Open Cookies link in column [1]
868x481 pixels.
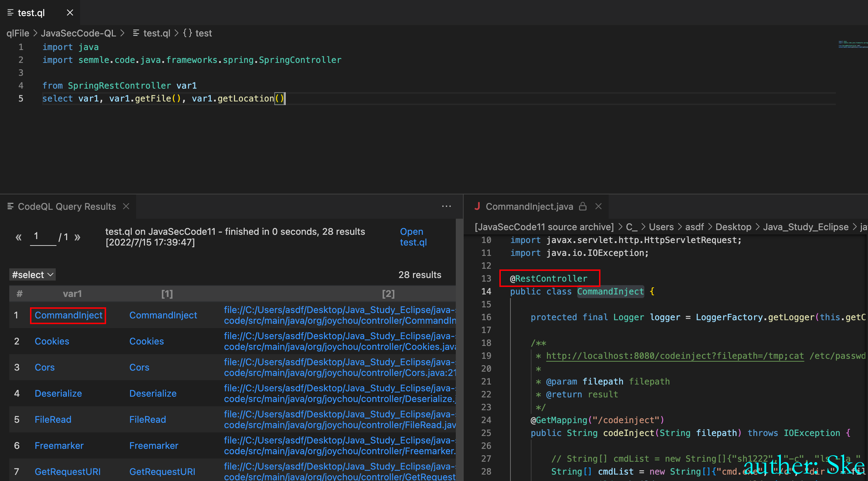pos(146,341)
